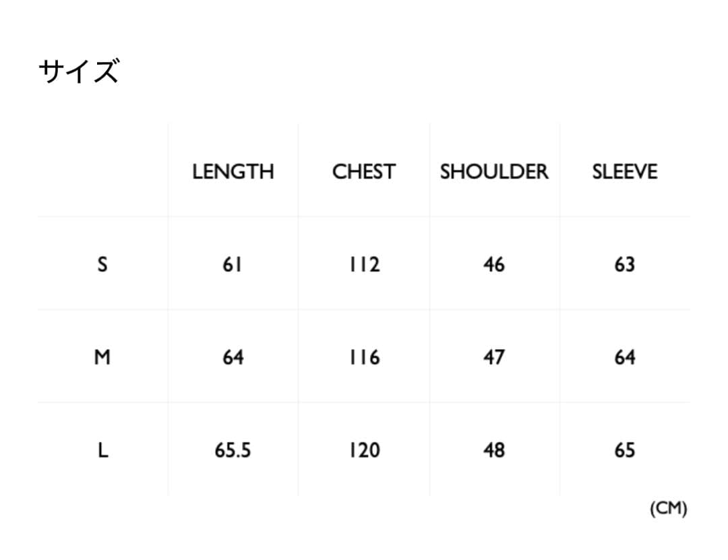Click the S length value 61

233,264
